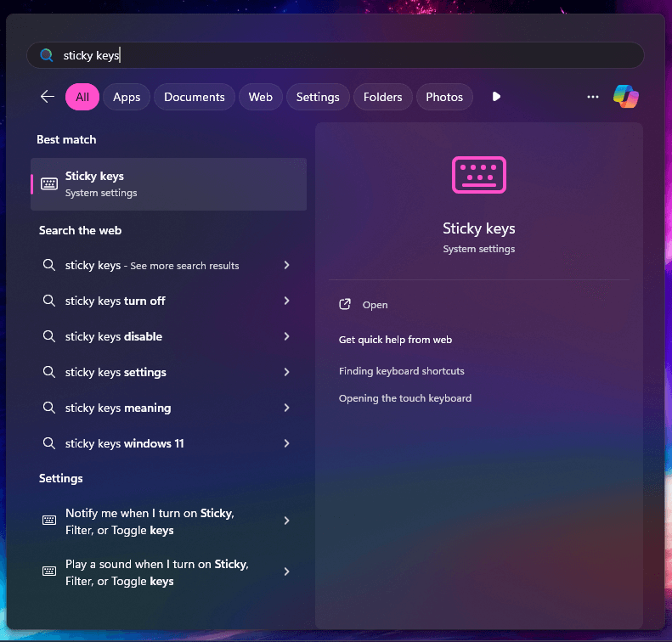Viewport: 672px width, 642px height.
Task: Click magnifier icon beside sticky keys settings
Action: [49, 372]
